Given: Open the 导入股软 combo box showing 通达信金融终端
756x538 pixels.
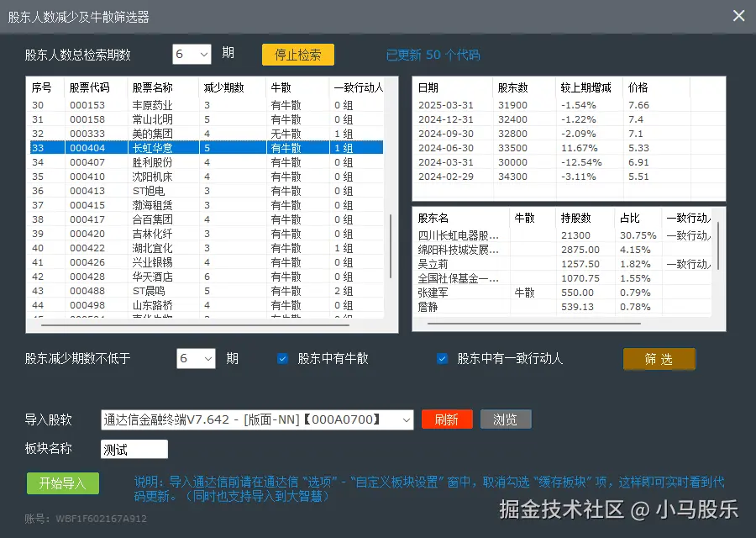Looking at the screenshot, I should click(x=252, y=419).
